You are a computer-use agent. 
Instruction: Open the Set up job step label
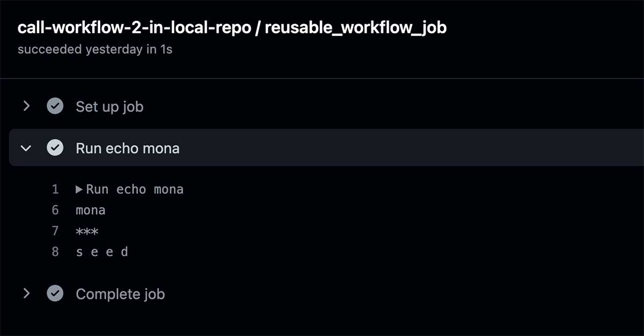(109, 107)
